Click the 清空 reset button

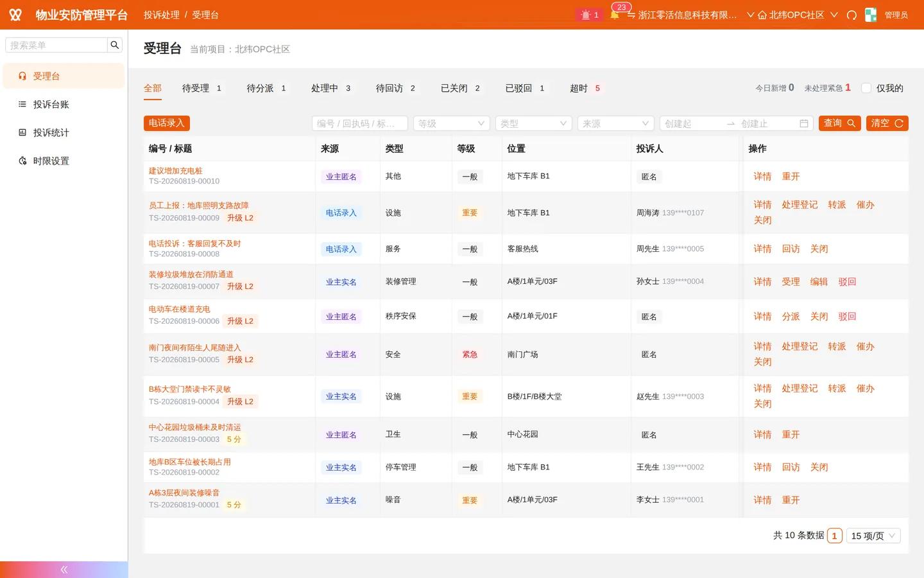coord(887,123)
